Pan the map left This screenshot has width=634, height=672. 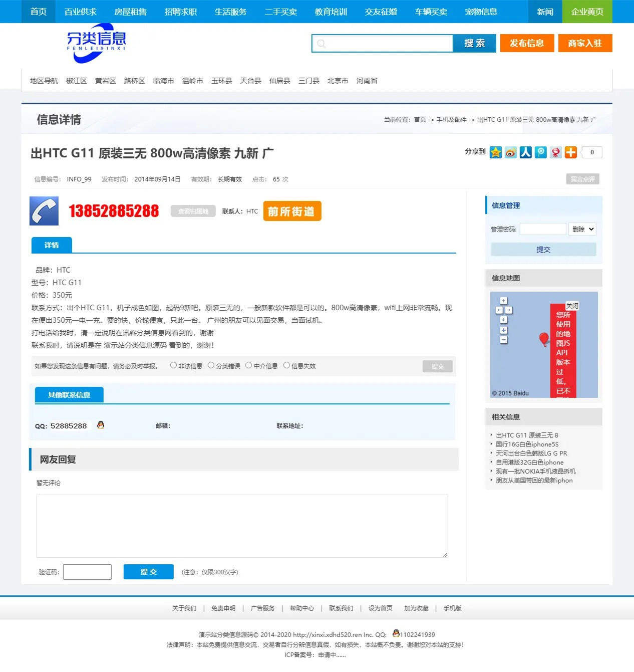point(499,310)
